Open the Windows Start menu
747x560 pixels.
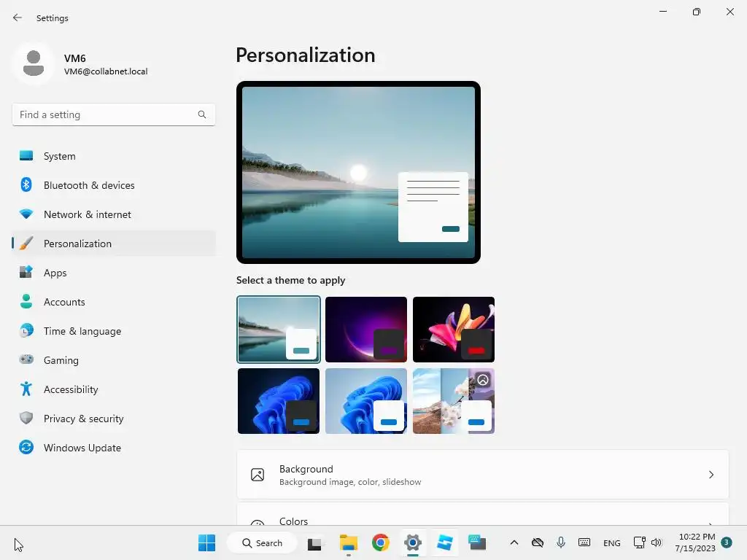point(206,542)
